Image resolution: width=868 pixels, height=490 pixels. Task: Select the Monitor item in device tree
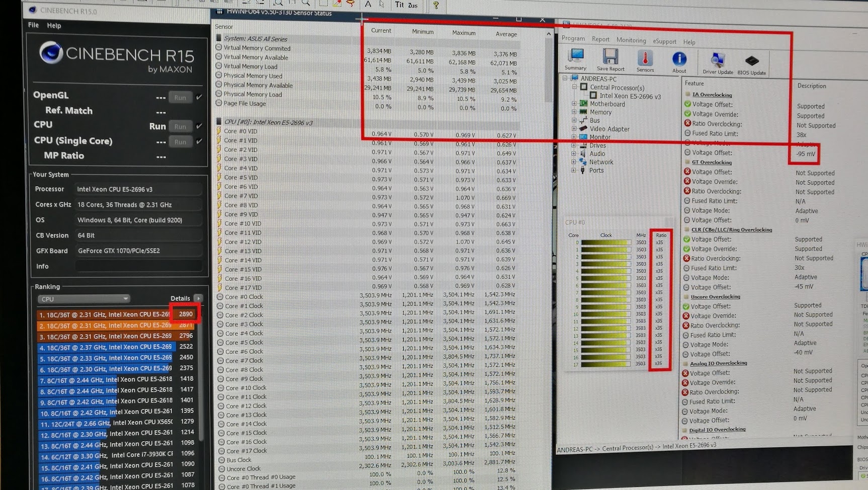(600, 137)
